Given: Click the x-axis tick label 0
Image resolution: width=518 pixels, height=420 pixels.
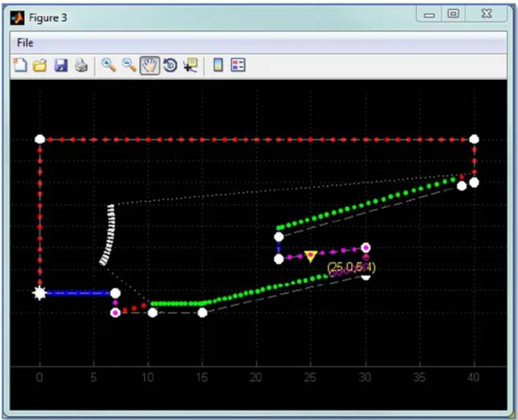Looking at the screenshot, I should (39, 377).
